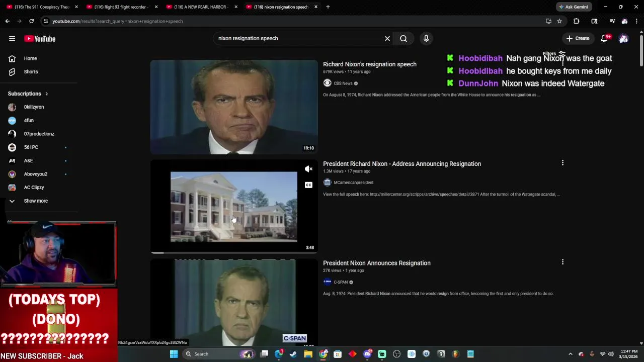Open Discord from the taskbar
This screenshot has width=644, height=362.
point(367,354)
